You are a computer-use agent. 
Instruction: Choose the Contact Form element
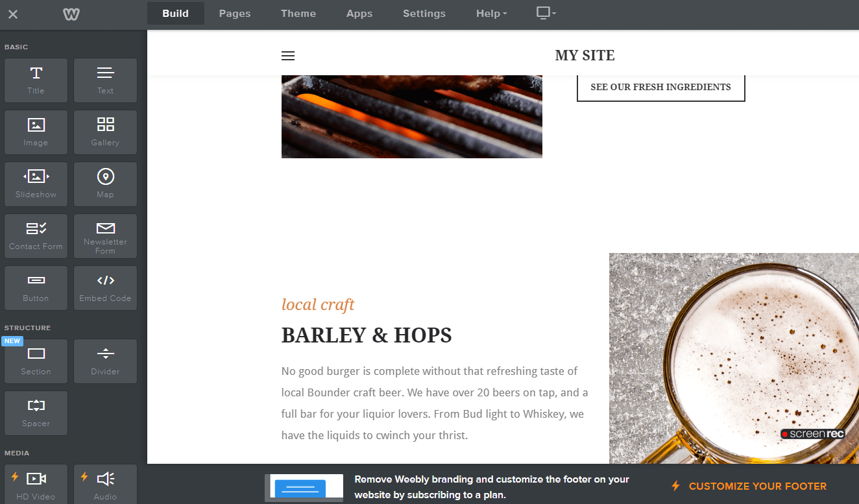click(36, 235)
